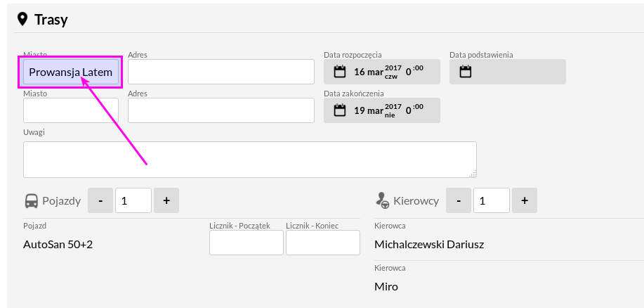Focus the empty second Miasto field
This screenshot has width=644, height=308.
click(71, 110)
